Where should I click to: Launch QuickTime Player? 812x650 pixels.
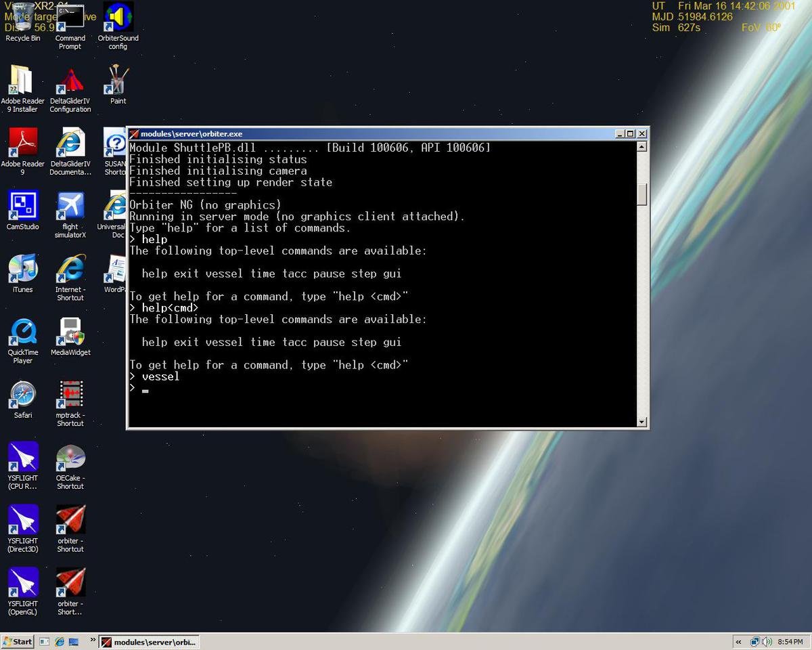[x=23, y=340]
